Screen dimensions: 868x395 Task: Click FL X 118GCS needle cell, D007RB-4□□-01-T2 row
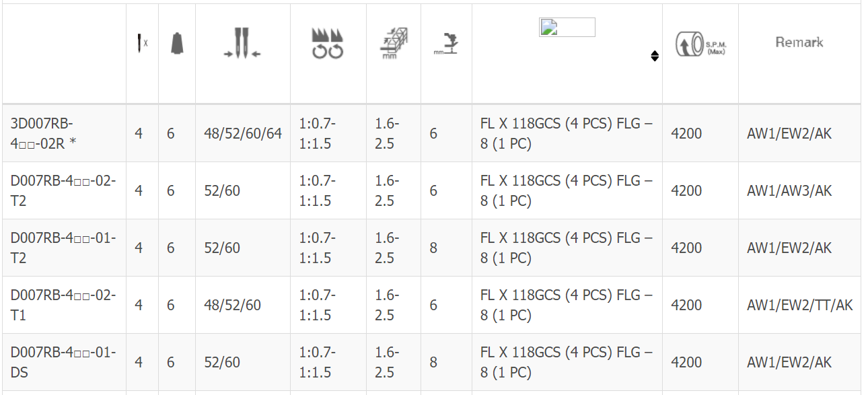(x=567, y=248)
